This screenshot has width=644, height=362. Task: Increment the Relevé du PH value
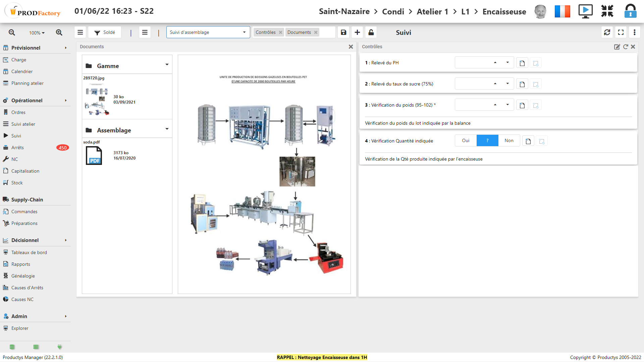pos(495,63)
